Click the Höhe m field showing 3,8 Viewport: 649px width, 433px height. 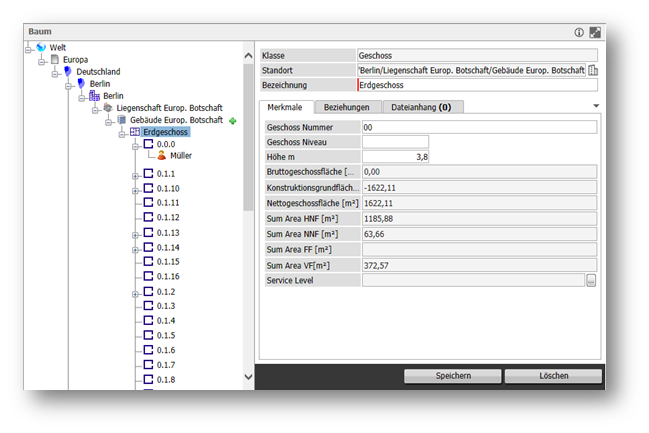pos(395,157)
